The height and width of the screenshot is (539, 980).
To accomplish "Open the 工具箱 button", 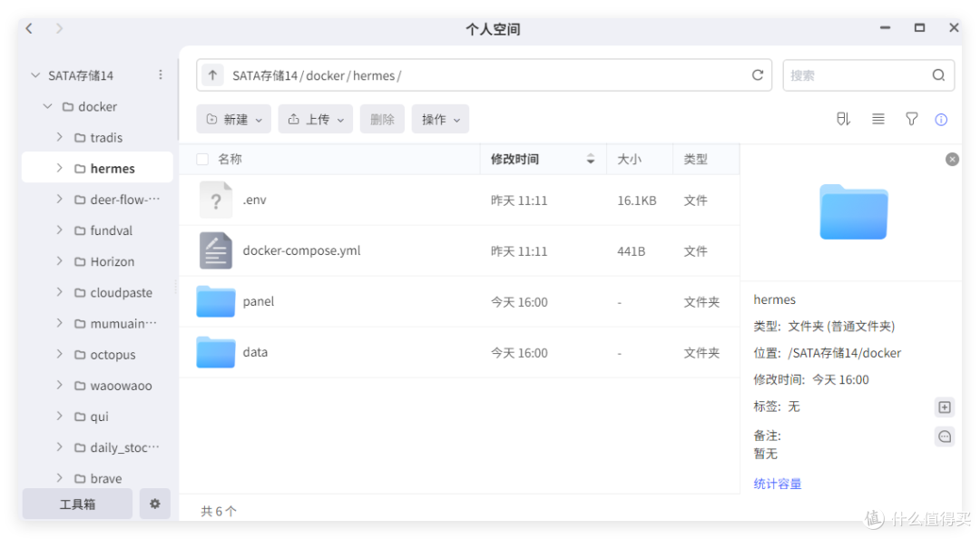I will pyautogui.click(x=77, y=504).
